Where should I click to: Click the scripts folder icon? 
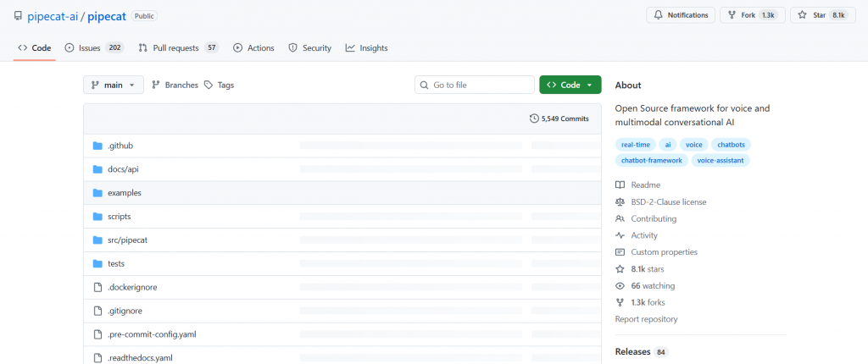click(x=98, y=217)
